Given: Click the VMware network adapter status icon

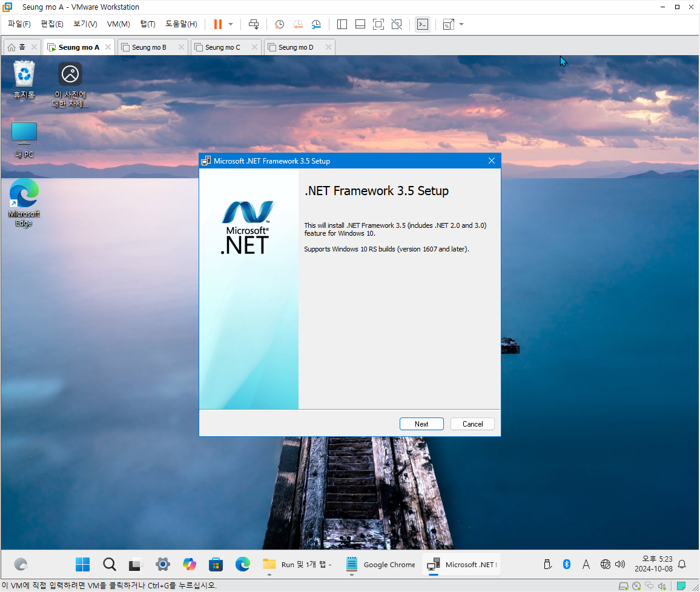Looking at the screenshot, I should [649, 586].
